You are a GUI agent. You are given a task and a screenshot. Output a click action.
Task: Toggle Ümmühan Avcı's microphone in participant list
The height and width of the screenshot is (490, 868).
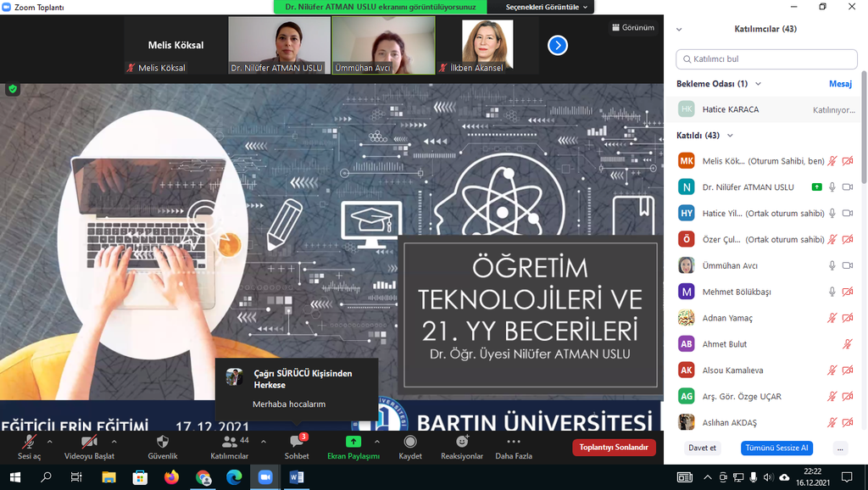pyautogui.click(x=832, y=265)
